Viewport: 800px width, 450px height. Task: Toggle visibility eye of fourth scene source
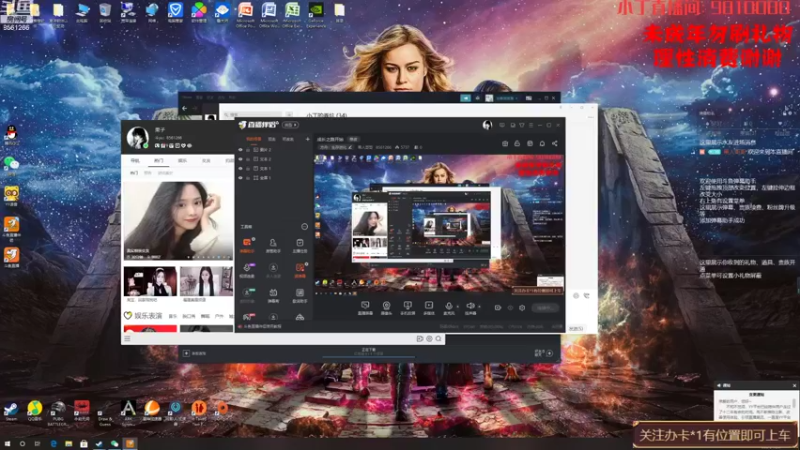tap(241, 178)
